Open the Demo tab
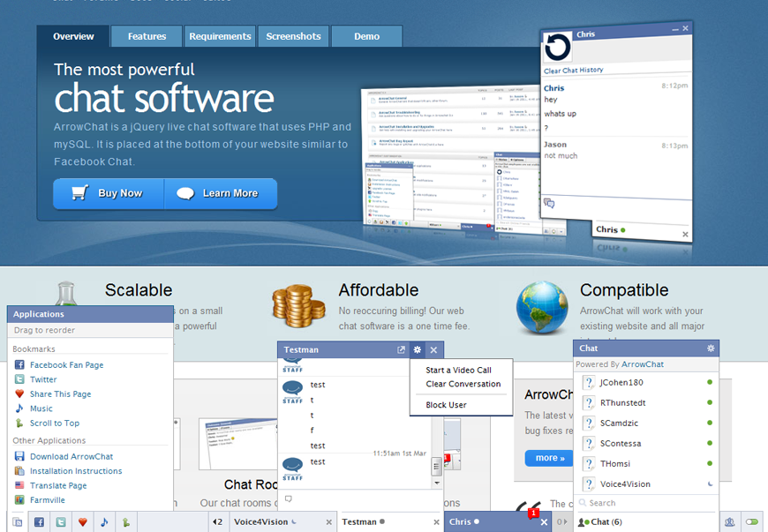 [367, 36]
